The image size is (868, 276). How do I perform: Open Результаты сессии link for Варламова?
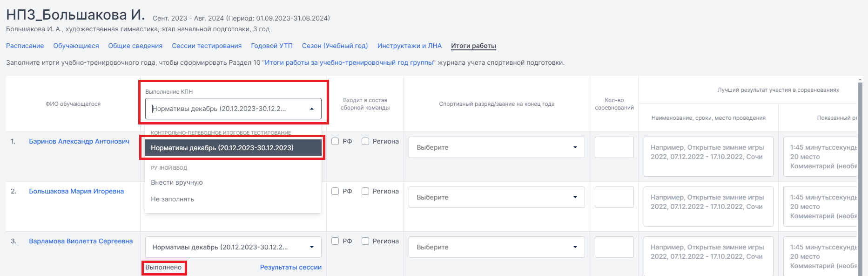[x=291, y=267]
